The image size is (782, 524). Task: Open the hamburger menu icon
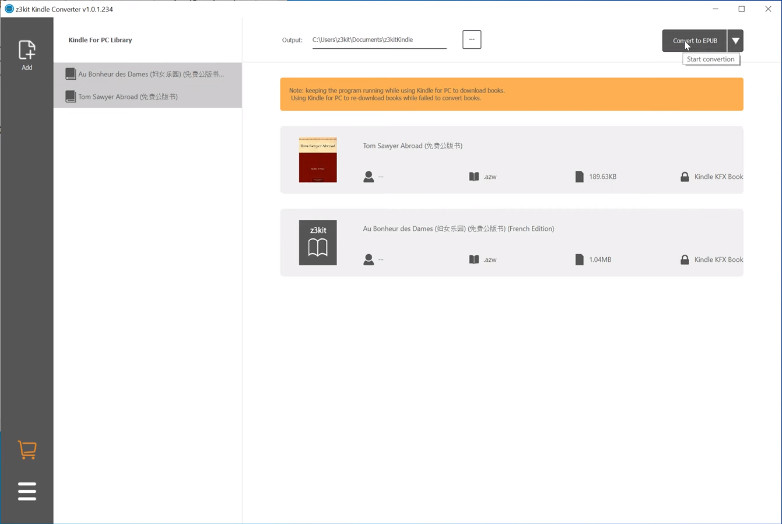click(x=27, y=491)
